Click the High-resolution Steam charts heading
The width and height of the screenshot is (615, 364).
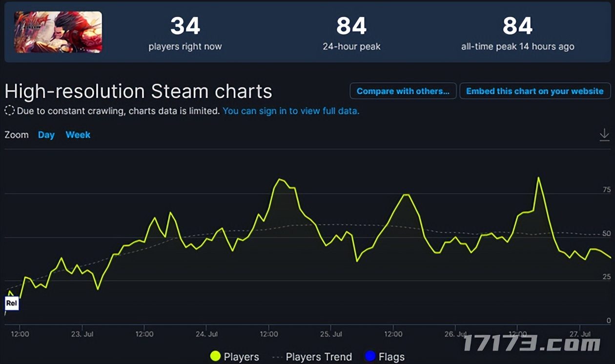click(x=138, y=91)
